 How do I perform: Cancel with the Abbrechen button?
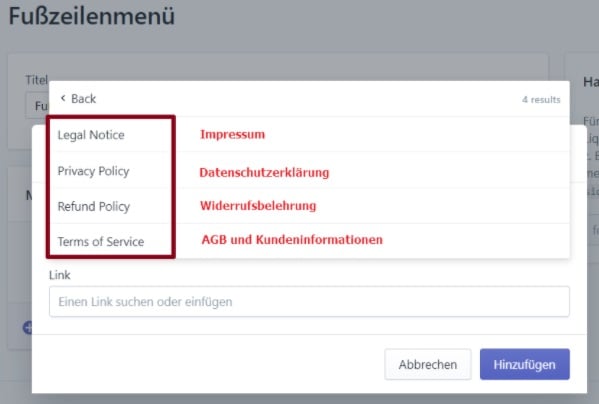[x=428, y=364]
